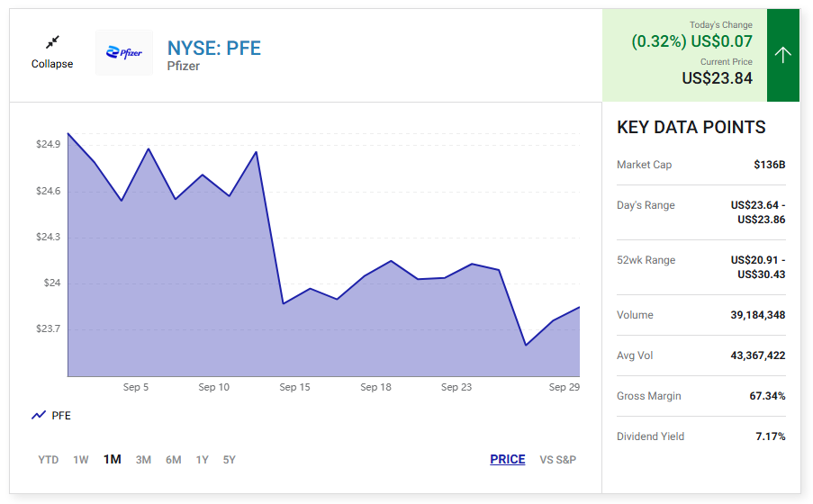The image size is (813, 504).
Task: Select the 1M time range
Action: pos(113,460)
